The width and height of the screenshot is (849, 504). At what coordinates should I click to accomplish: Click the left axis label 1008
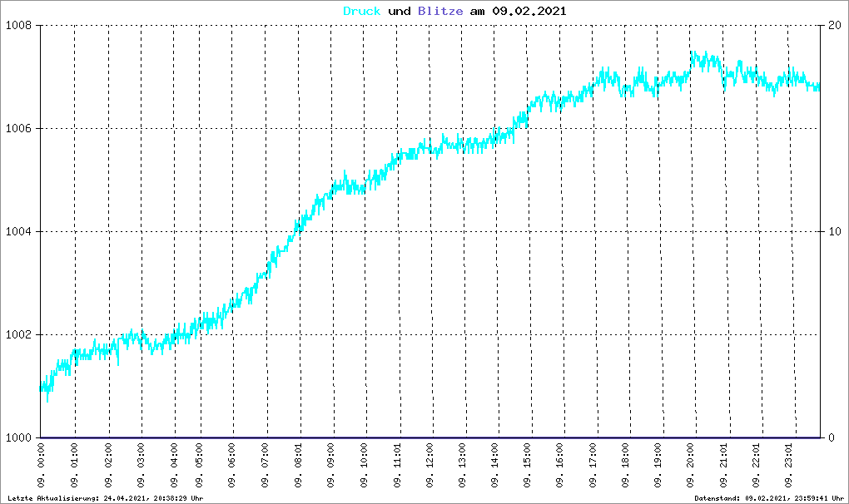[x=18, y=26]
